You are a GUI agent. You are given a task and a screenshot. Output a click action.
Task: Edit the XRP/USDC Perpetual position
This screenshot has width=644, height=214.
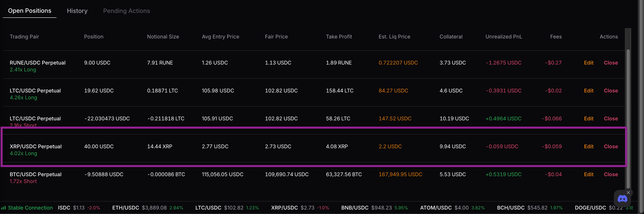coord(588,147)
